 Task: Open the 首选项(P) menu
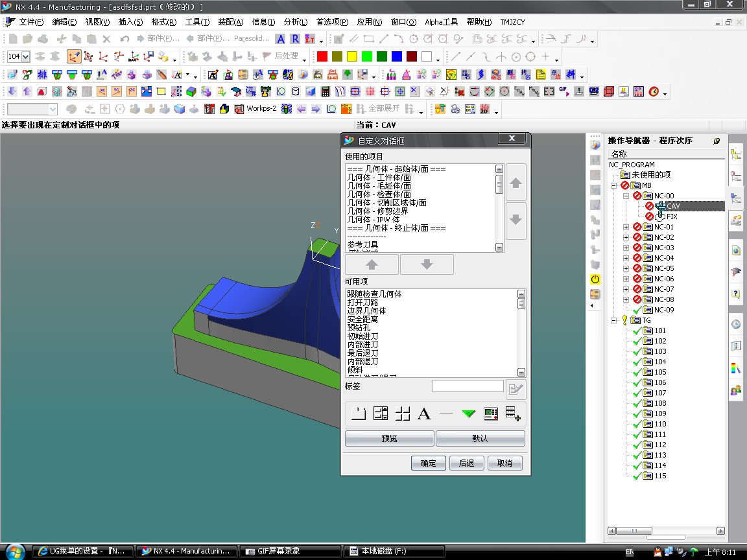[332, 22]
